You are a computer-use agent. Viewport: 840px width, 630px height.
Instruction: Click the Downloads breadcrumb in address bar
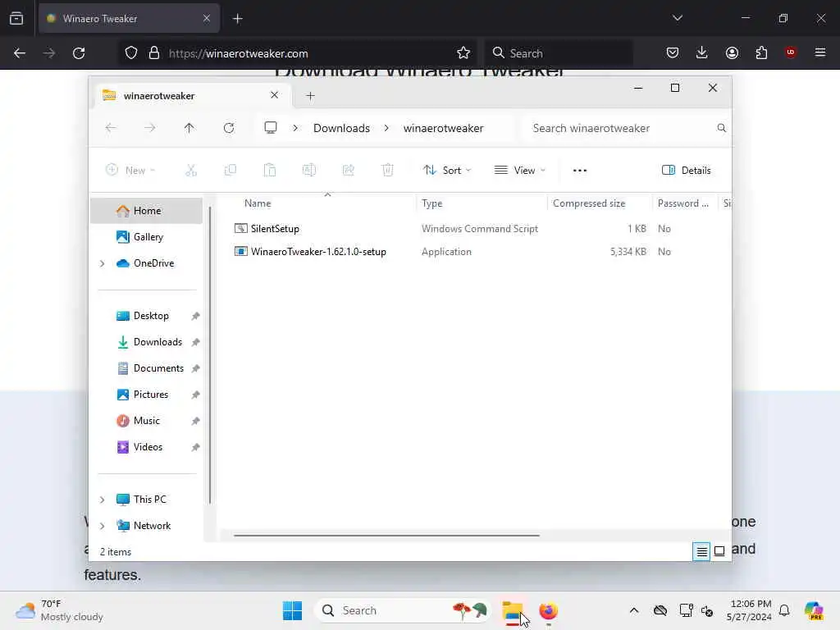coord(342,128)
